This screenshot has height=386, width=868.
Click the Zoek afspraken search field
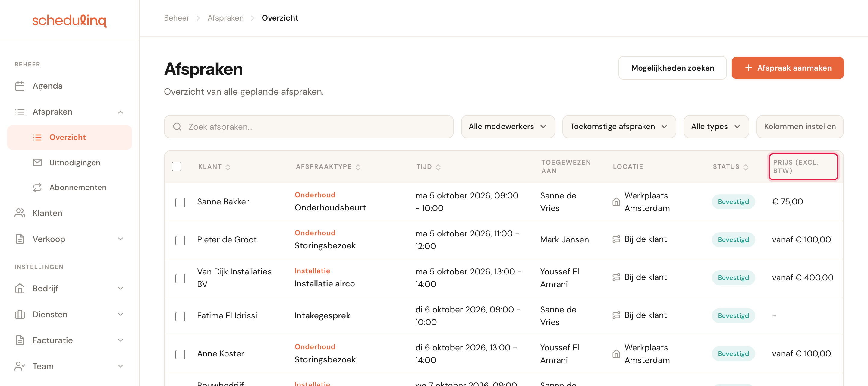click(309, 127)
